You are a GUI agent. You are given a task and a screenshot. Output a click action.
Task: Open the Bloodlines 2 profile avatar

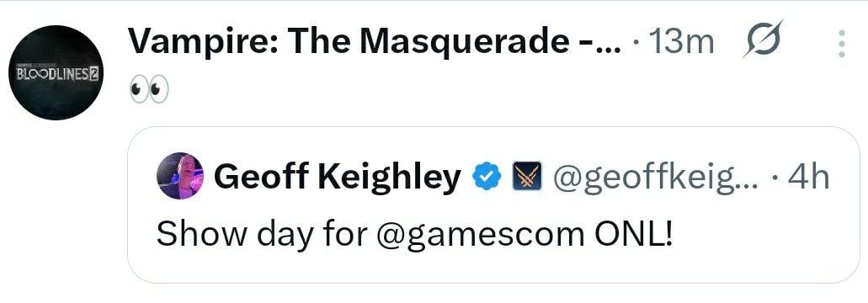click(57, 72)
